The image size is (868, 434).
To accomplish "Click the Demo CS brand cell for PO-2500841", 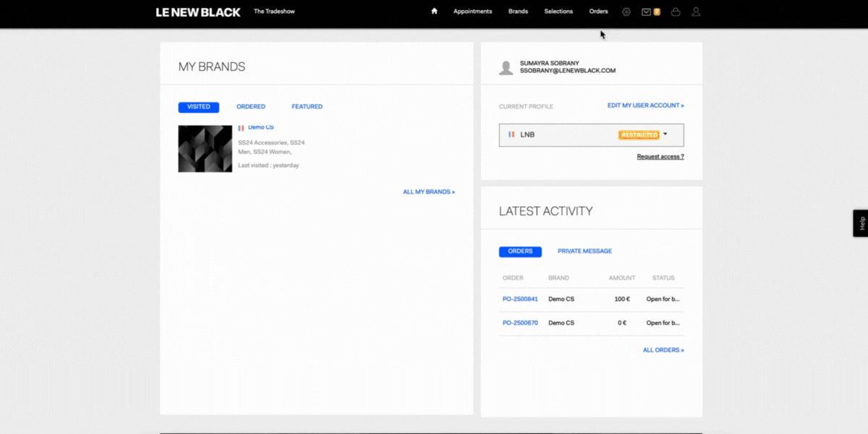I will pyautogui.click(x=561, y=299).
